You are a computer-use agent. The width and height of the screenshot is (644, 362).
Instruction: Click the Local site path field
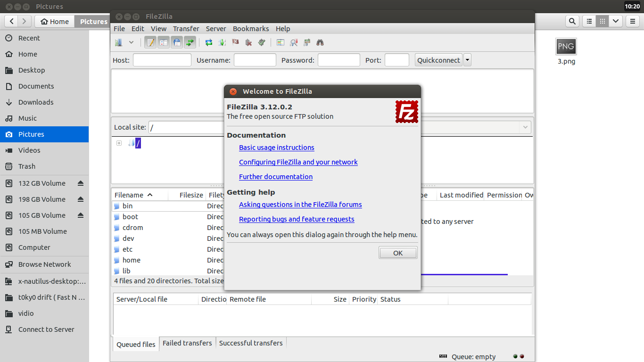click(186, 127)
